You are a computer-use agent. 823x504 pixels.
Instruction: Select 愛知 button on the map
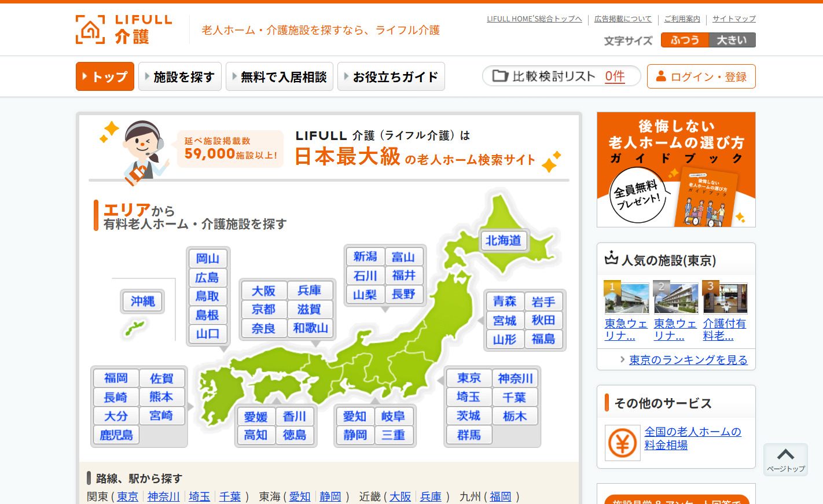click(x=355, y=417)
